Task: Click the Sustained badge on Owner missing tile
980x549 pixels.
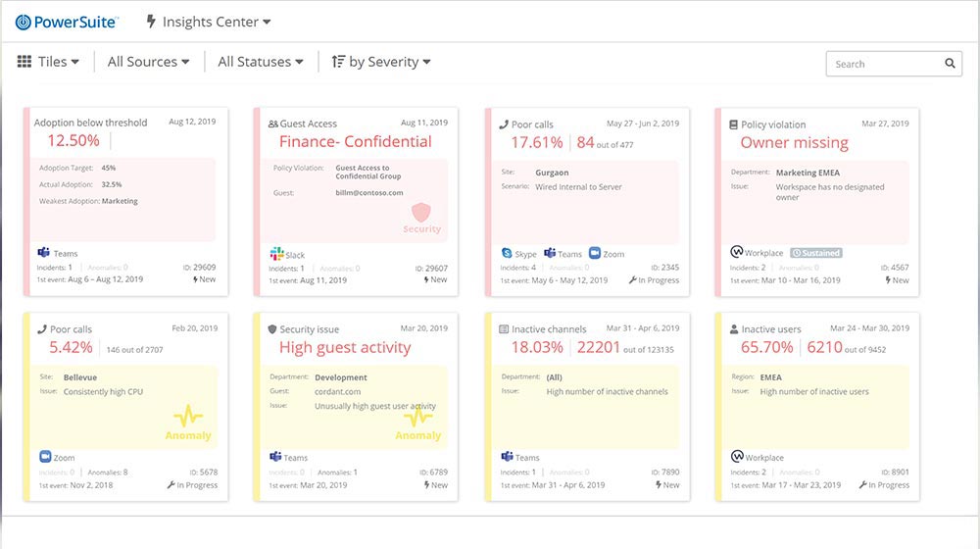Action: [815, 253]
